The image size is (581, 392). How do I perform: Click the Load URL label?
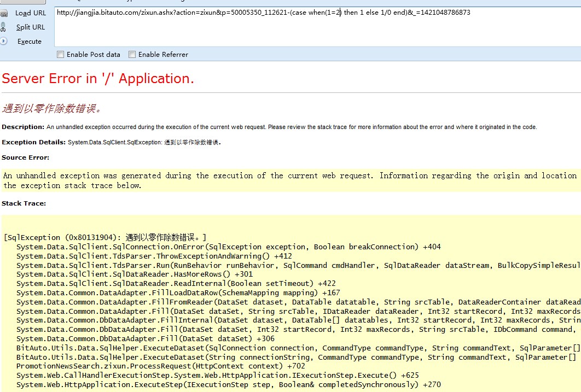point(31,13)
